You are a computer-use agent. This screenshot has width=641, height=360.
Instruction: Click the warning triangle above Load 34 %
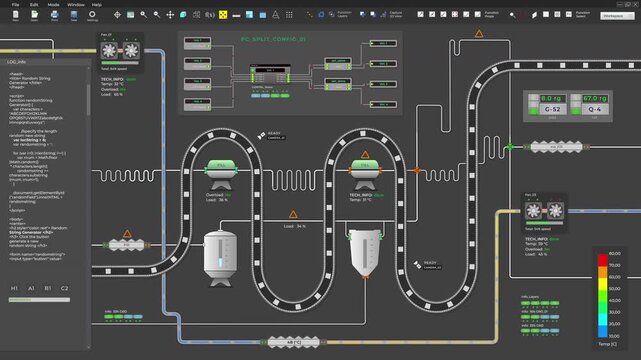tap(293, 215)
